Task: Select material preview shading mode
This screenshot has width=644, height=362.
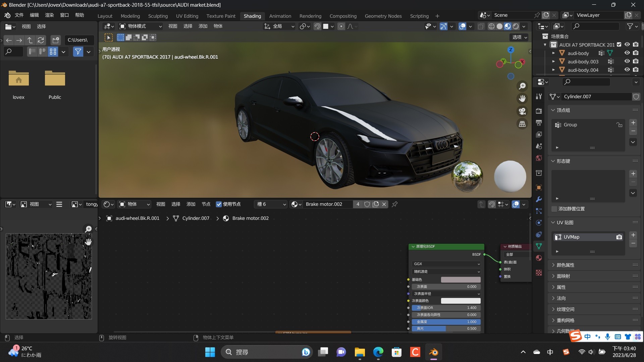Action: [508, 26]
